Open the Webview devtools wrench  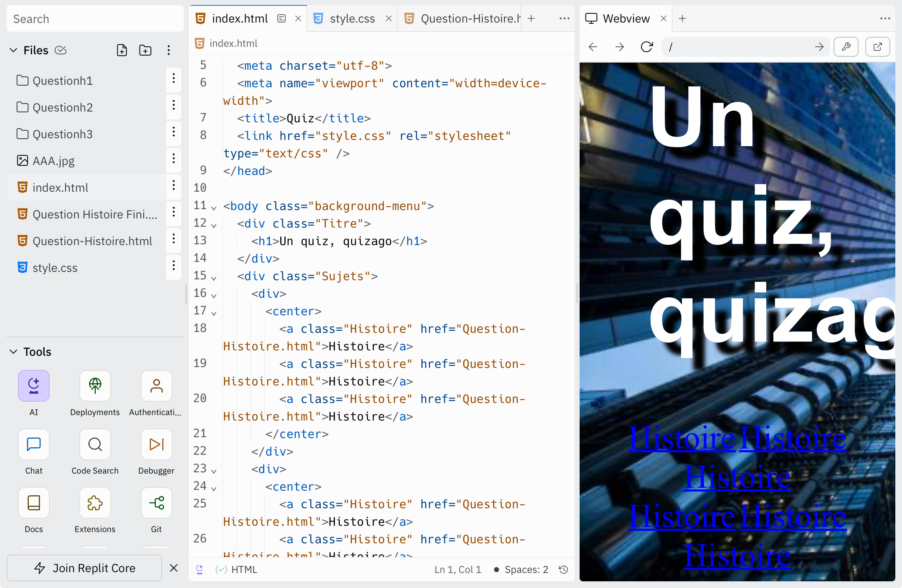click(846, 47)
